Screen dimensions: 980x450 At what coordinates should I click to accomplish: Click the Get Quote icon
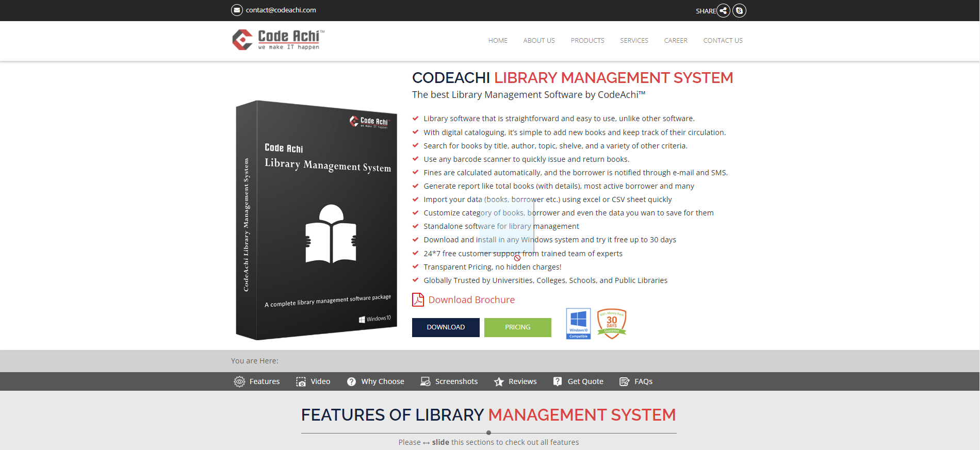[558, 381]
